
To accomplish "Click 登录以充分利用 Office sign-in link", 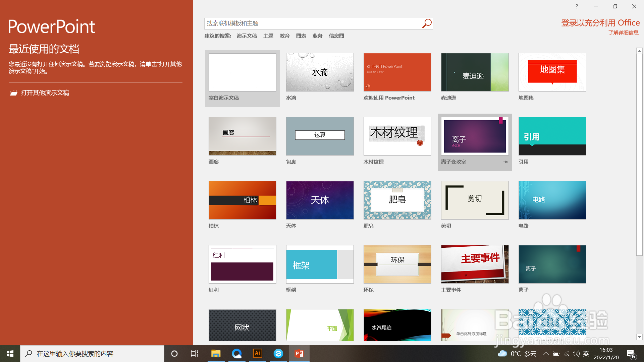I will [600, 23].
